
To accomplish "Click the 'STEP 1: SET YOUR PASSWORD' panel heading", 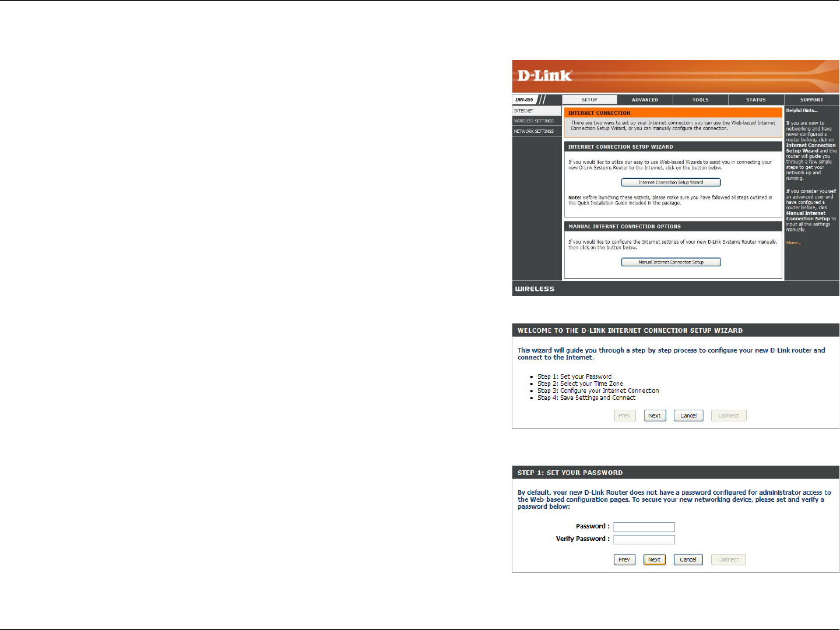I will 570,473.
